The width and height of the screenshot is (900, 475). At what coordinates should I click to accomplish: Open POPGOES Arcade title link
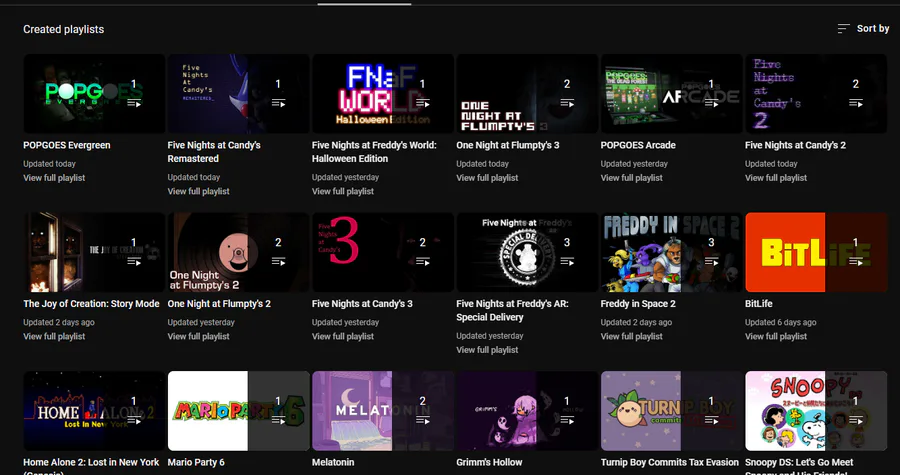point(638,145)
